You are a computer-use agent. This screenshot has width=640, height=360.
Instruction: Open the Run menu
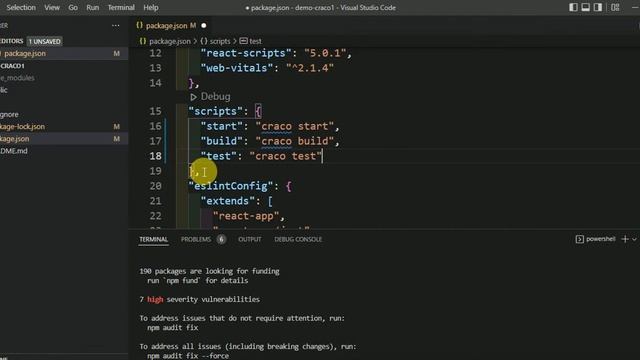coord(93,7)
